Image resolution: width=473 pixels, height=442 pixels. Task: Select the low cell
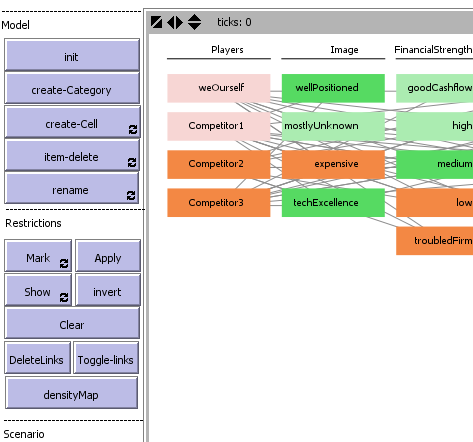point(435,203)
